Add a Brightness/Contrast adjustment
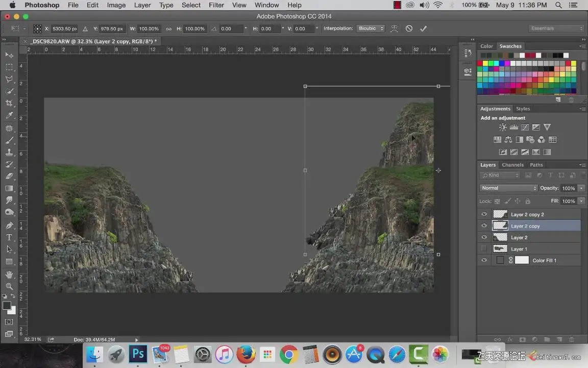The image size is (588, 368). 503,127
